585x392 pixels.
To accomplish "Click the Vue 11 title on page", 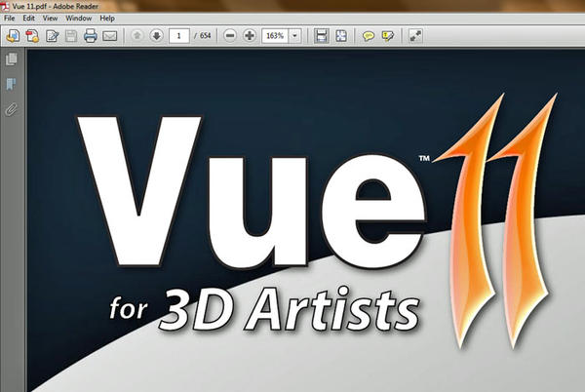I will [317, 220].
